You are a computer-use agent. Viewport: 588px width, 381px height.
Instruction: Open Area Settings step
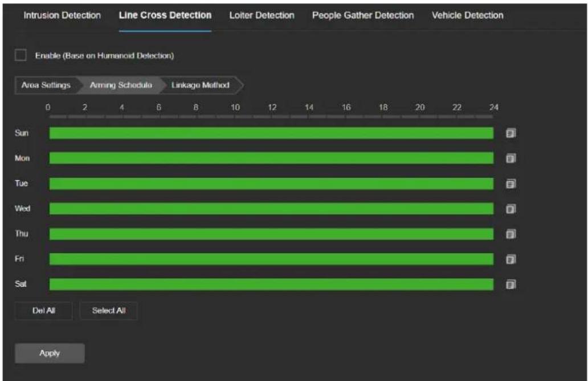coord(46,85)
